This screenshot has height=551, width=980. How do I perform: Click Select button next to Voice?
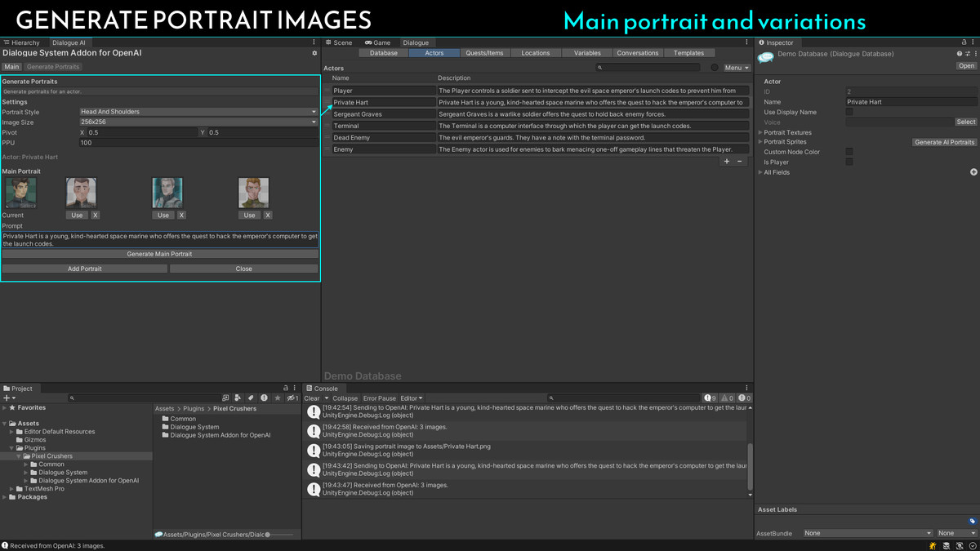point(966,122)
